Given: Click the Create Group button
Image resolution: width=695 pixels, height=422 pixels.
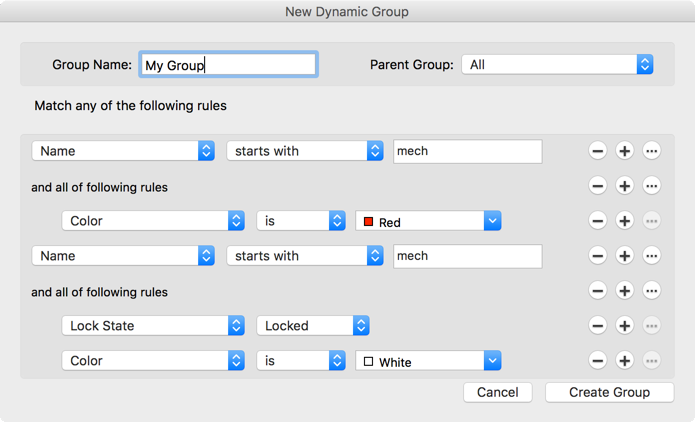Looking at the screenshot, I should point(609,392).
